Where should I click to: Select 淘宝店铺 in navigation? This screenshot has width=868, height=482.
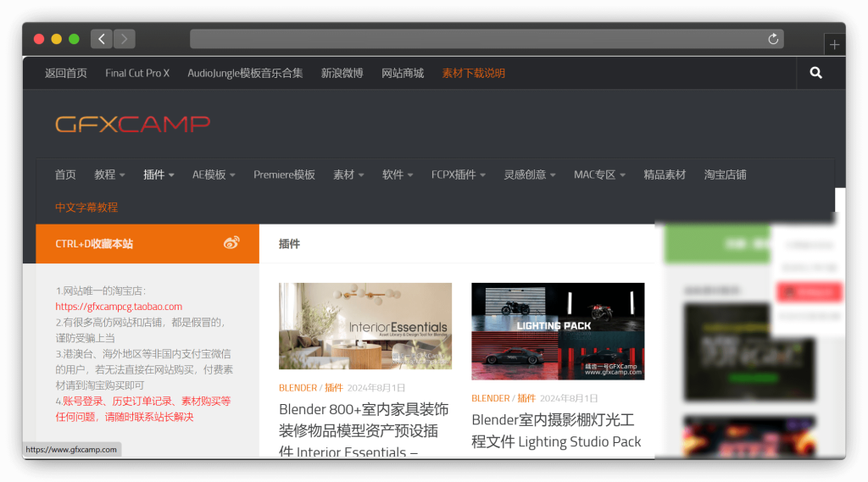pyautogui.click(x=726, y=175)
